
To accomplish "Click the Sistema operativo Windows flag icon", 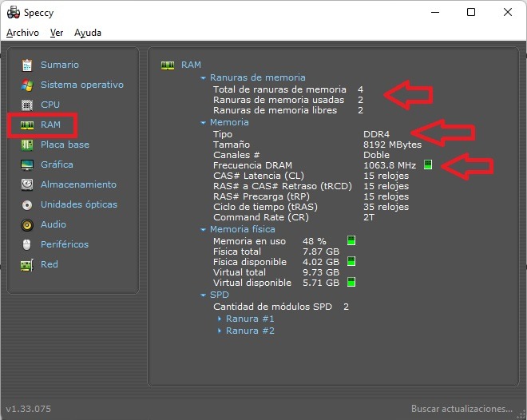I will tap(27, 85).
